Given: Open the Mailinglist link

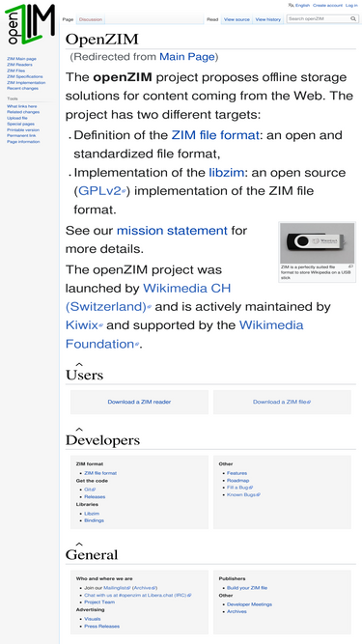Looking at the screenshot, I should coord(117,588).
